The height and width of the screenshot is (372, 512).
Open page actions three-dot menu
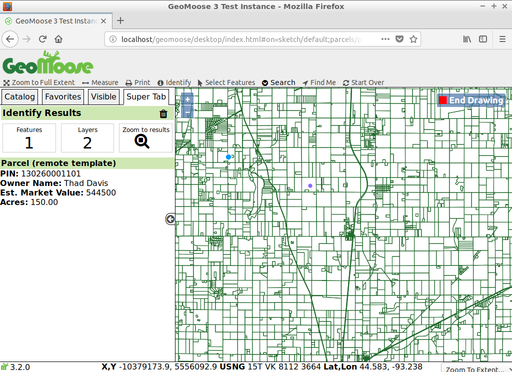click(385, 39)
